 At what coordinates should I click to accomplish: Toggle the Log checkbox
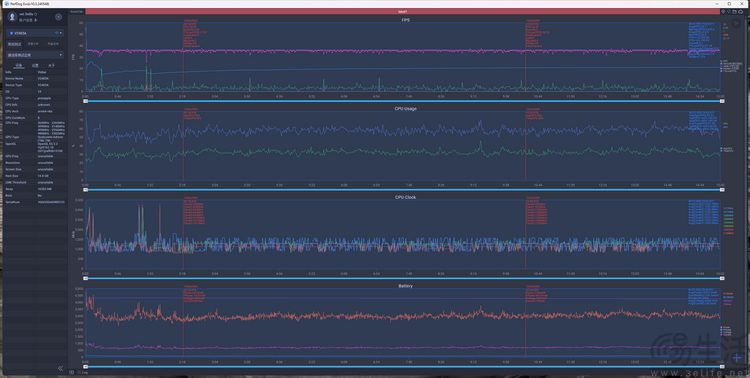click(79, 372)
